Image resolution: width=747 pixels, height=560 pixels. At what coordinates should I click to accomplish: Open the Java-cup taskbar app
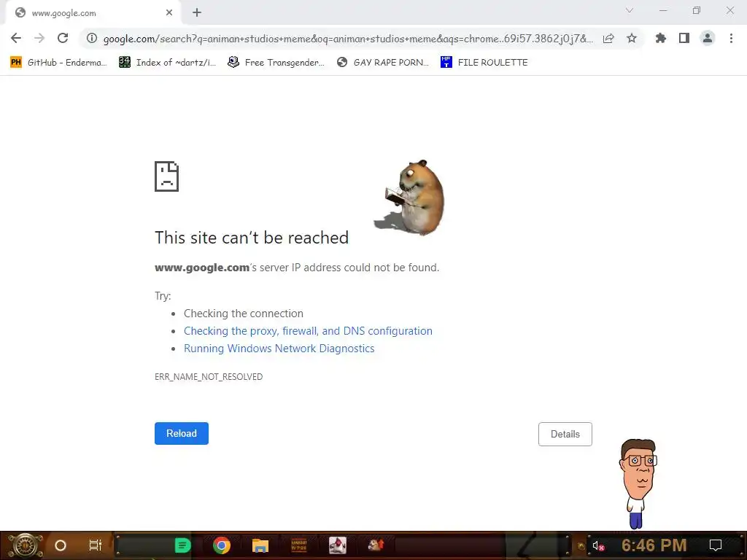337,545
